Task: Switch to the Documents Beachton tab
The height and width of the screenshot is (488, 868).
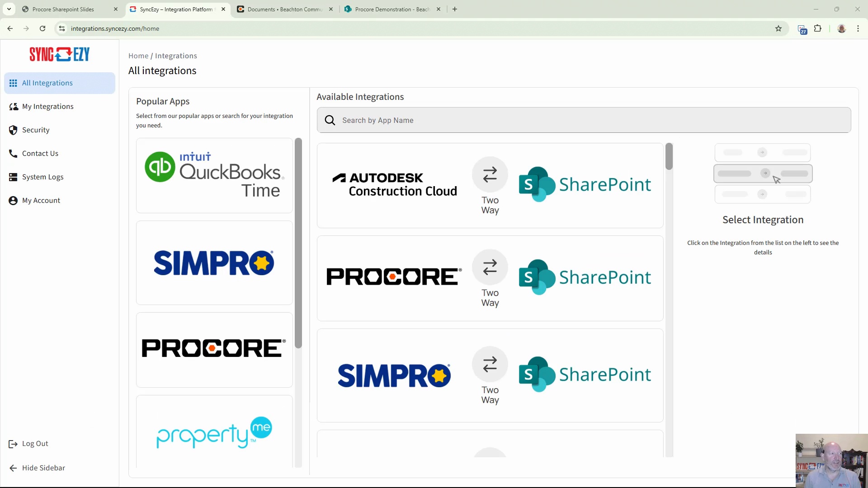Action: 280,9
